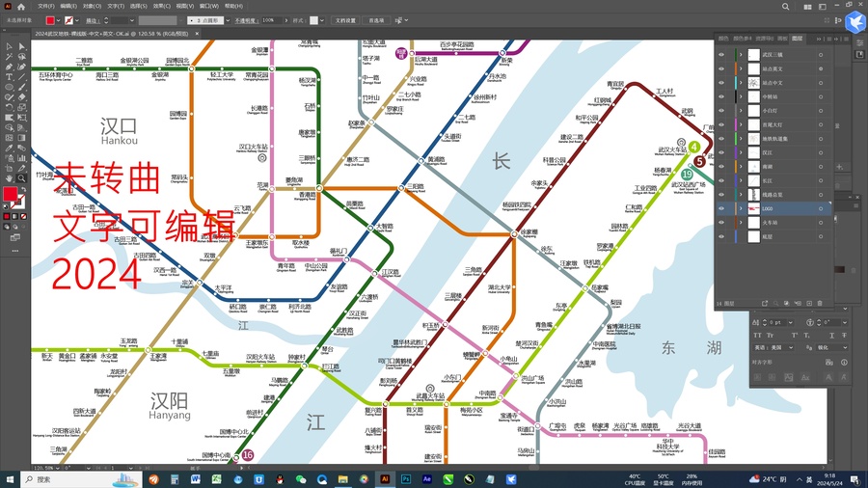Image resolution: width=868 pixels, height=488 pixels.
Task: Open the 对象(O) menu
Action: (x=92, y=6)
